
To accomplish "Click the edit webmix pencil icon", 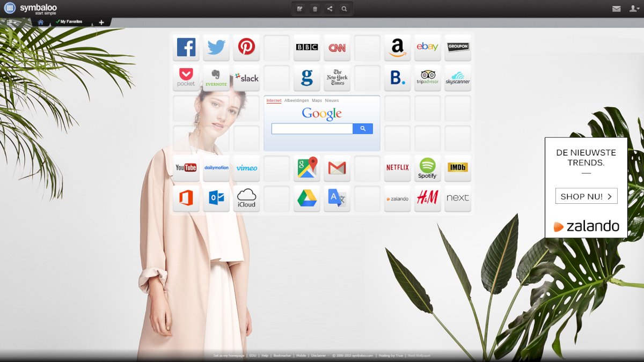I will point(300,9).
